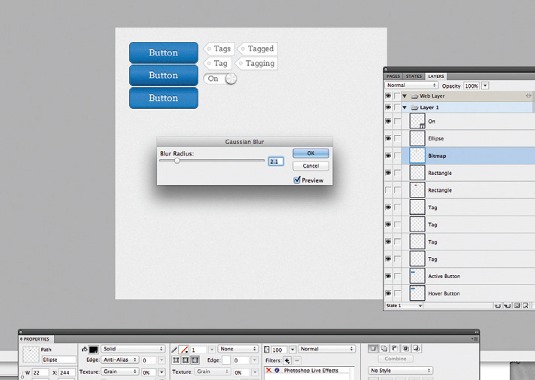Click Cancel in Gaussian Blur dialog
The width and height of the screenshot is (535, 380).
310,166
